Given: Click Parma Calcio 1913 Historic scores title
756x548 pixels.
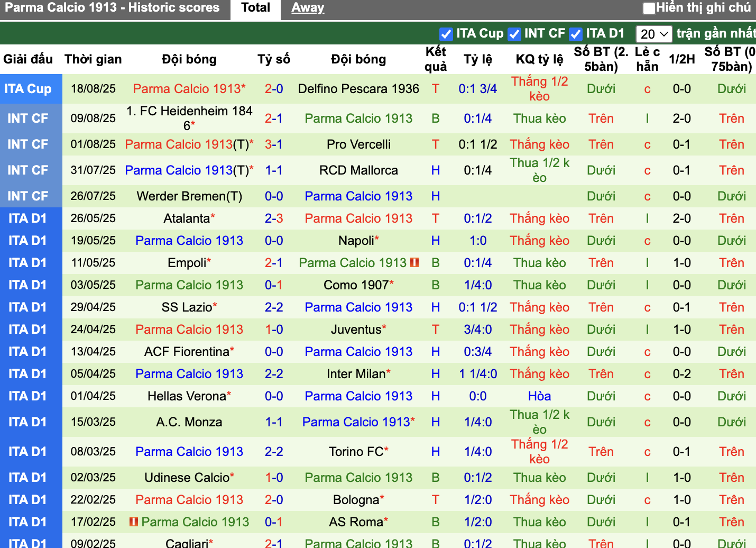Looking at the screenshot, I should pyautogui.click(x=112, y=7).
